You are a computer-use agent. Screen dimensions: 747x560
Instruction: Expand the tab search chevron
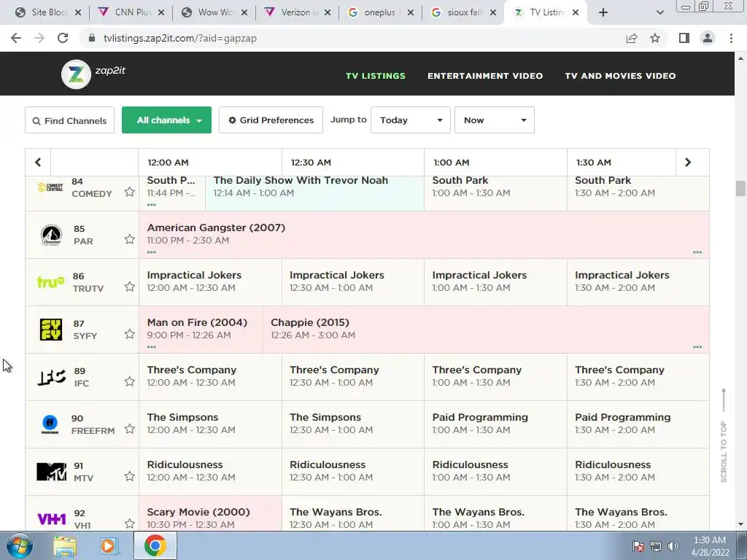click(659, 12)
